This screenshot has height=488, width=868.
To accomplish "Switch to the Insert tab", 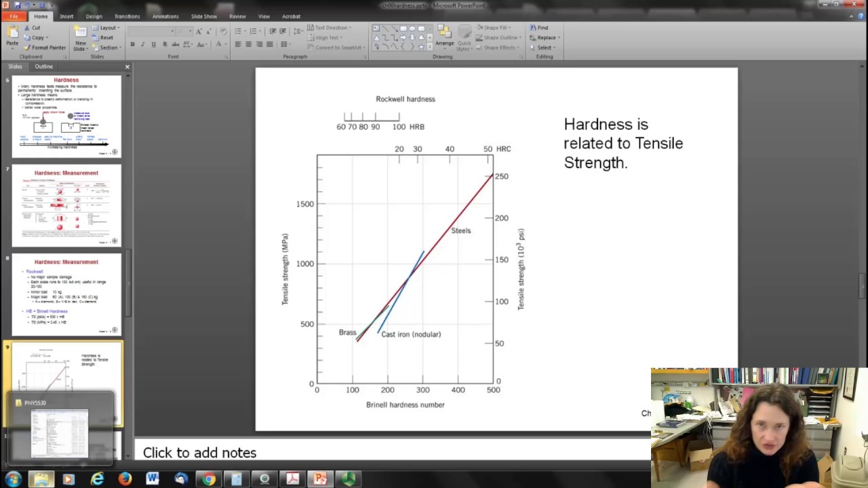I will click(x=66, y=16).
